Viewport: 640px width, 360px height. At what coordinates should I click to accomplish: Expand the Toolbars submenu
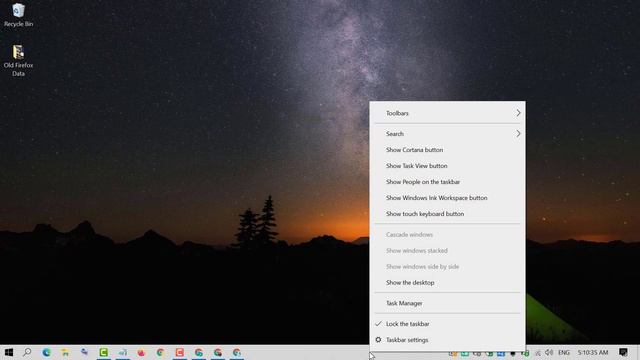[447, 113]
